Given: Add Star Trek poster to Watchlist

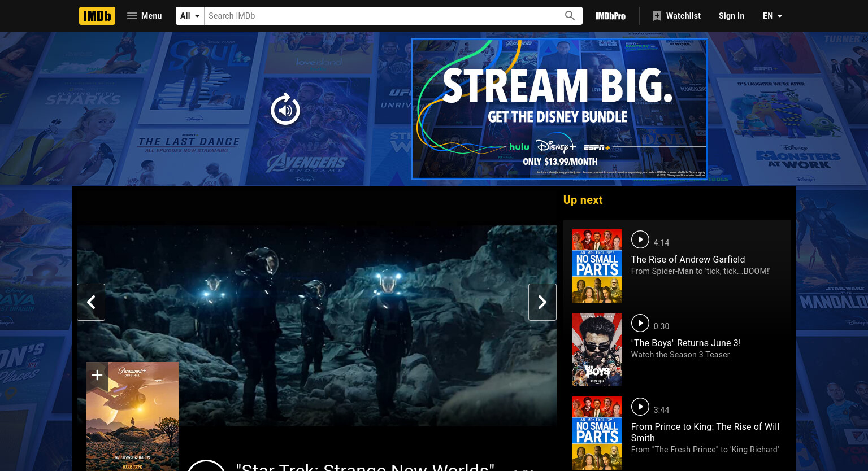Looking at the screenshot, I should click(97, 375).
